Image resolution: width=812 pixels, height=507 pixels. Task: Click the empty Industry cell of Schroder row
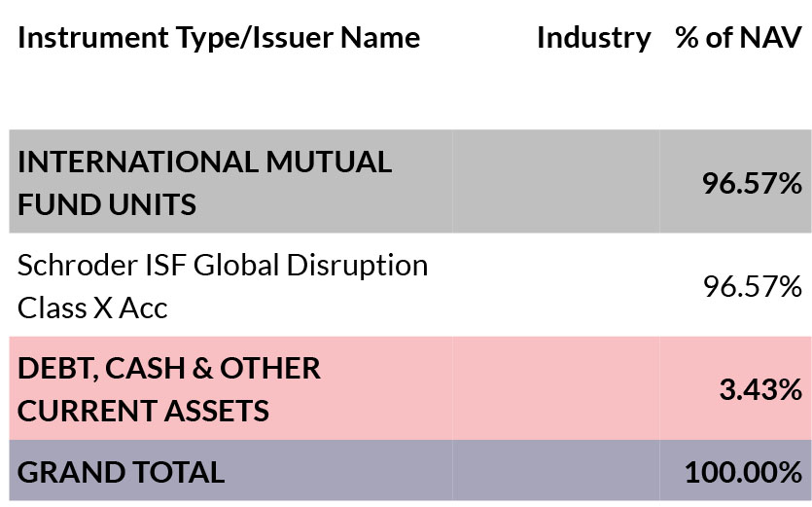click(x=556, y=285)
